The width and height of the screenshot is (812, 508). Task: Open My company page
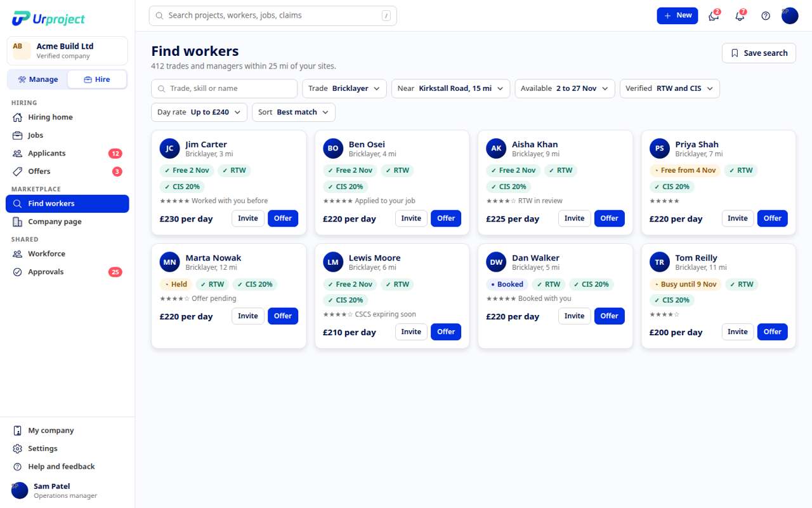pos(67,431)
